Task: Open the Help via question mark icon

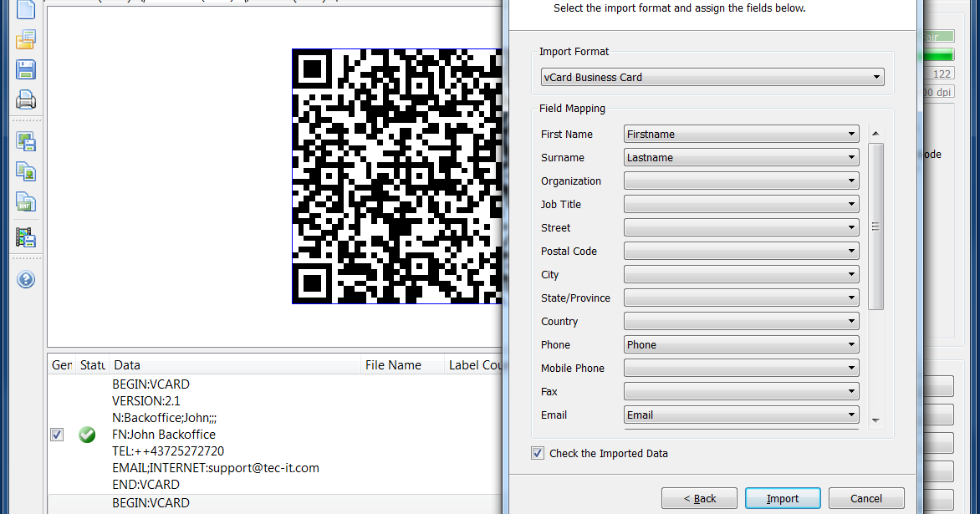Action: pos(26,279)
